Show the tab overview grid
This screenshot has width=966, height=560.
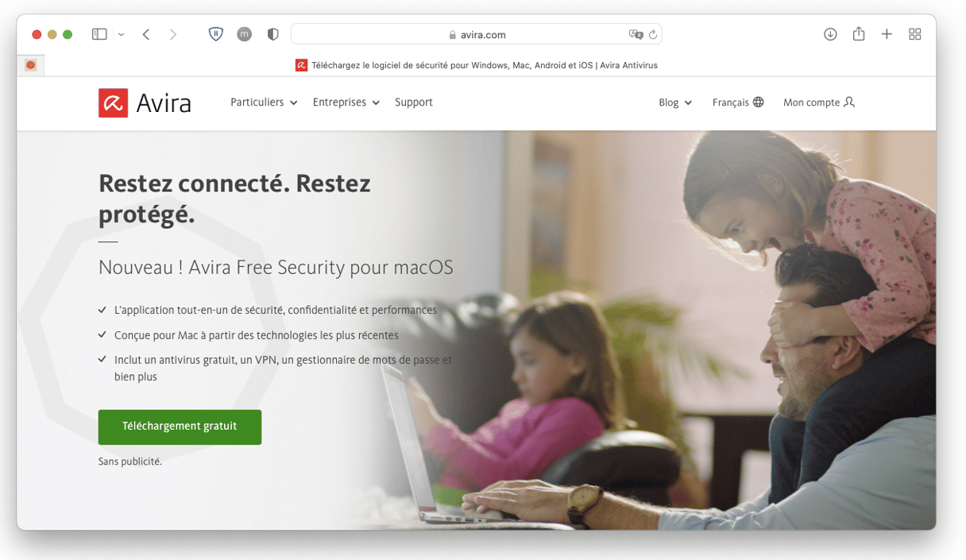915,34
